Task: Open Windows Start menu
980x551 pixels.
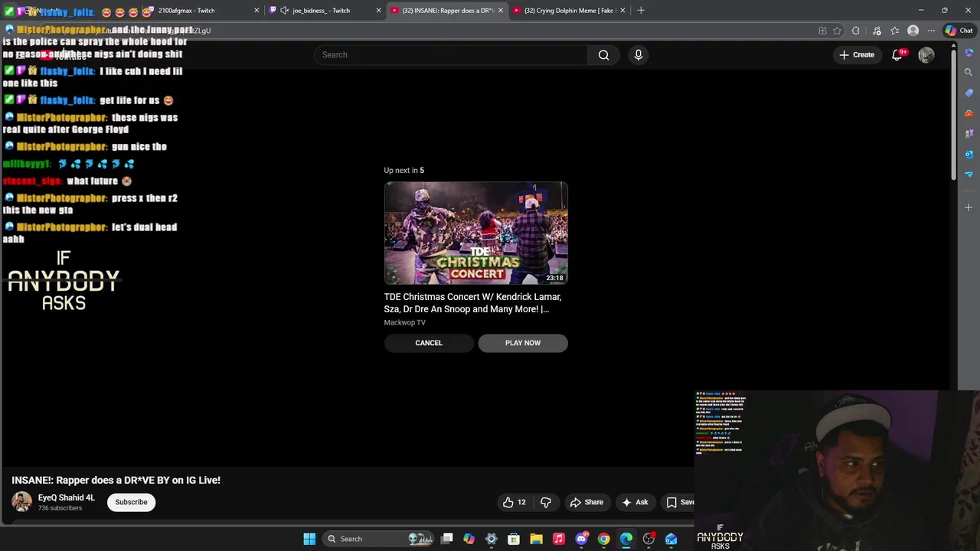Action: [x=309, y=539]
